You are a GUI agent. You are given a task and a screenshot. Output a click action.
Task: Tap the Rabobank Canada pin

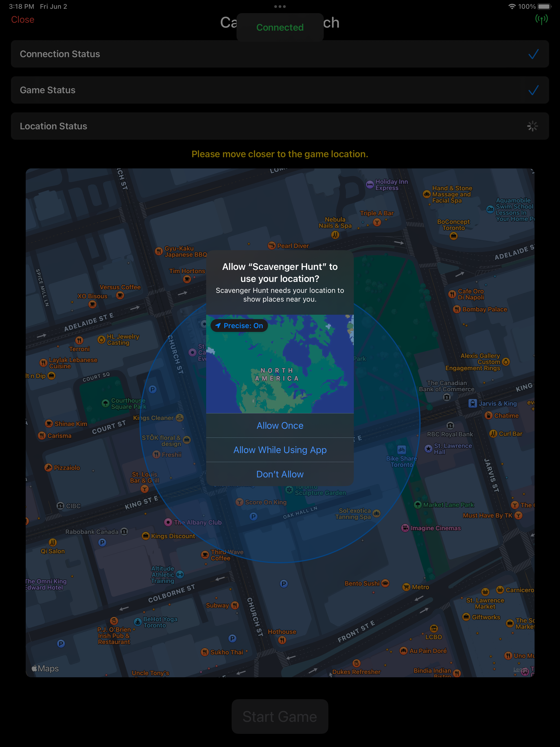point(124,531)
